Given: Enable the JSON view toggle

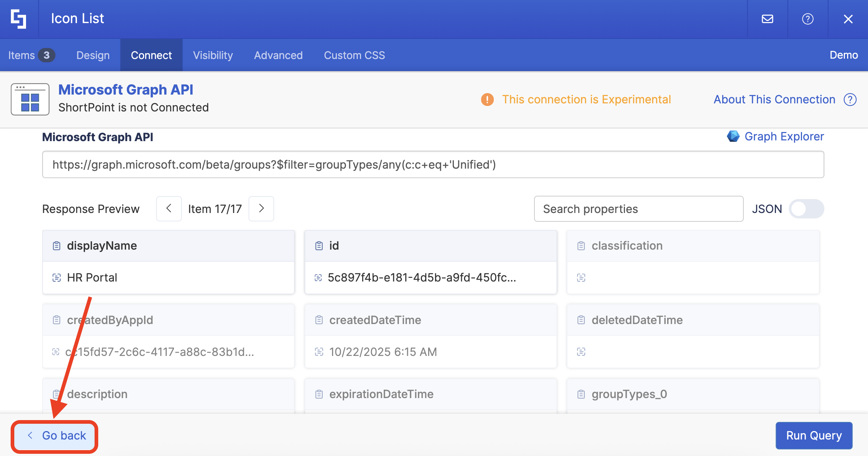Looking at the screenshot, I should (806, 209).
